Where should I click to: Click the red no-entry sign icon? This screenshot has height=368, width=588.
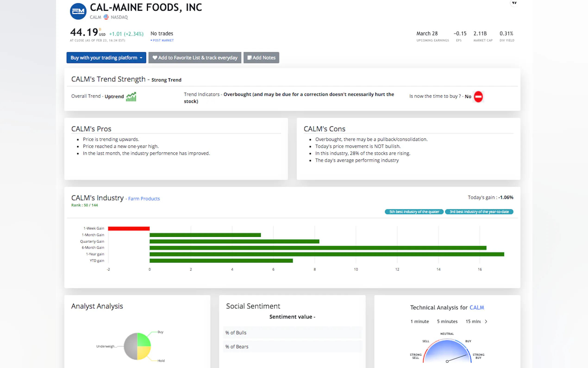[x=478, y=97]
